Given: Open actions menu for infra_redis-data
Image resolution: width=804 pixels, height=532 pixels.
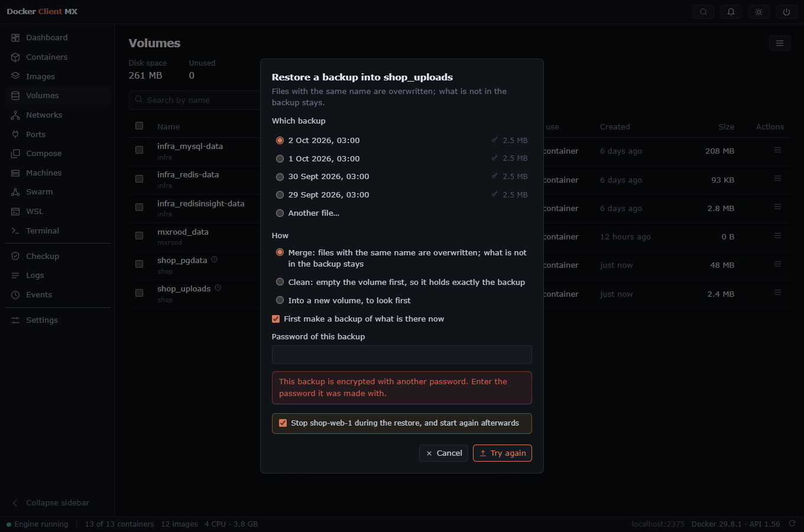Looking at the screenshot, I should (x=777, y=179).
